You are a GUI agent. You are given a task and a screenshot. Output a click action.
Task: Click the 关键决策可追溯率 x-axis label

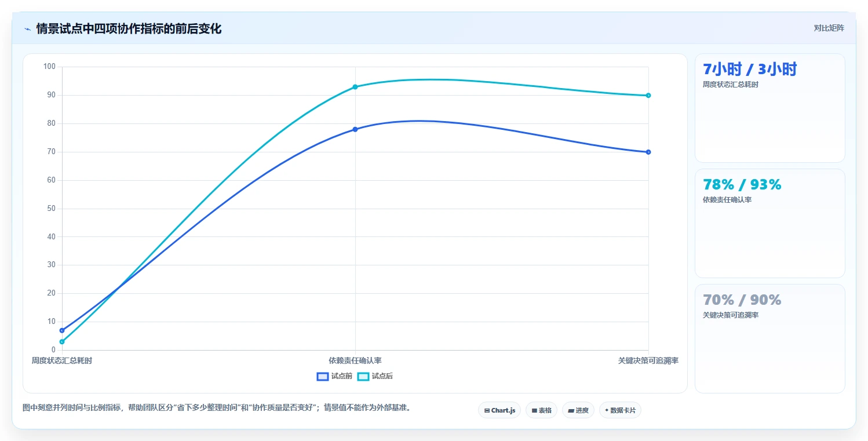pos(648,360)
